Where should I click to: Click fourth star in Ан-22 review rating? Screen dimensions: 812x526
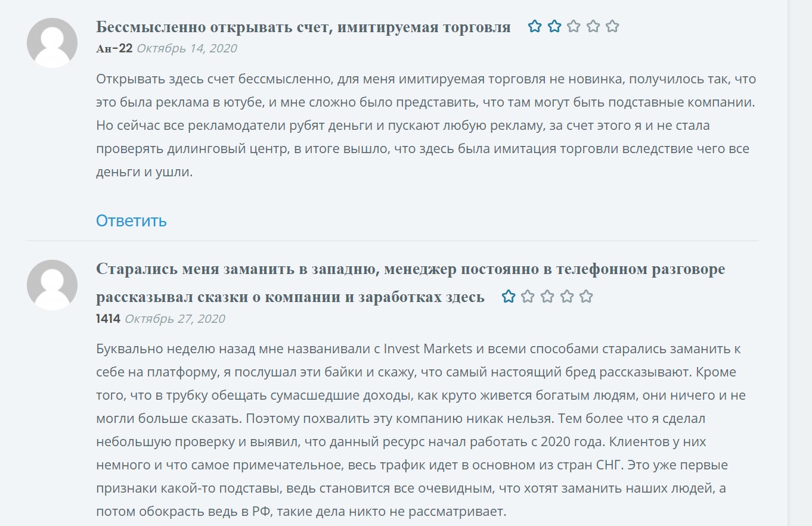(593, 27)
